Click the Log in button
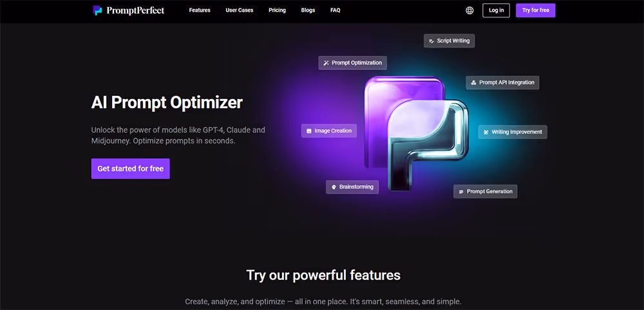Viewport: 644px width, 310px height. click(496, 10)
